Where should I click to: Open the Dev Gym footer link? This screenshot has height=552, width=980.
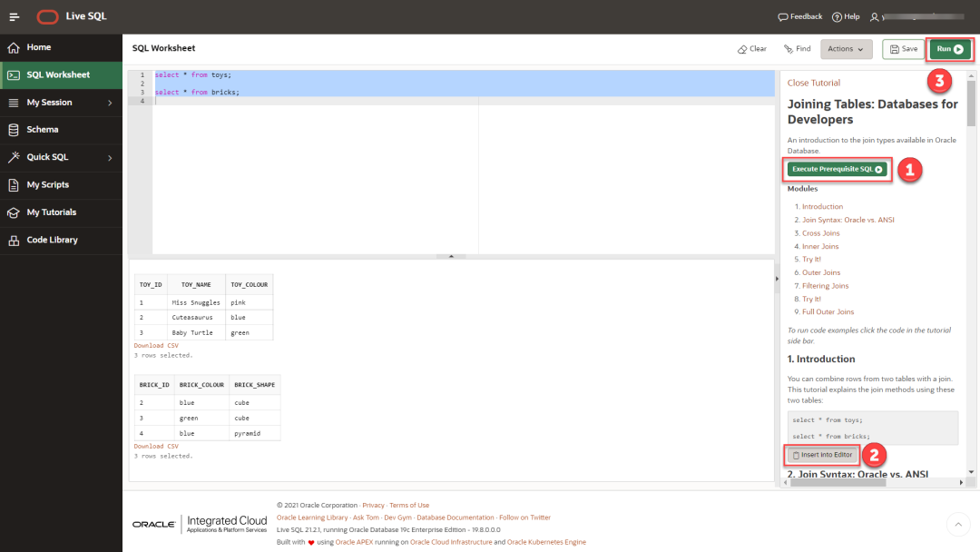coord(397,517)
